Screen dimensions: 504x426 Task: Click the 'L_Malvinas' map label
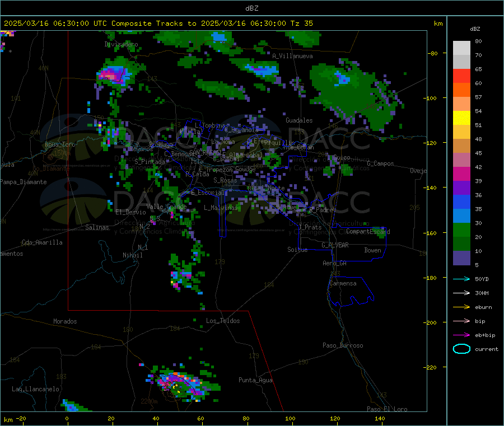pos(221,208)
